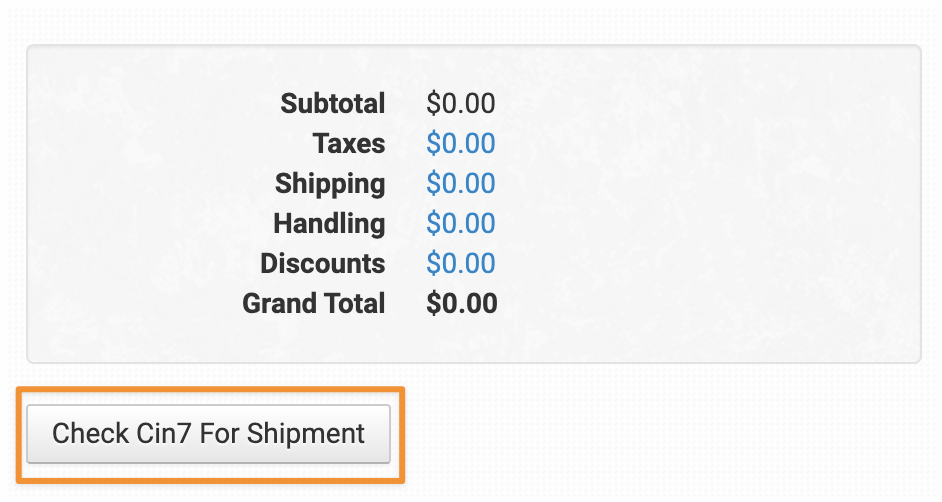Click the Check Cin7 For Shipment button
Screen dimensions: 942x502
coord(208,434)
